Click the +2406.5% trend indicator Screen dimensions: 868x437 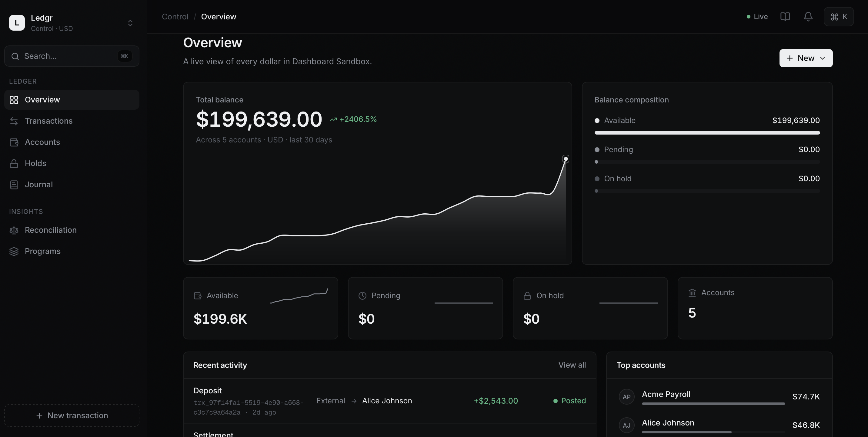353,119
